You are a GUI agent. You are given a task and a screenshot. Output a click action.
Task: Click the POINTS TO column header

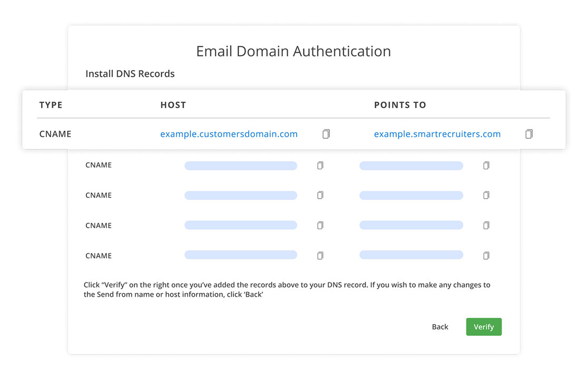[400, 105]
